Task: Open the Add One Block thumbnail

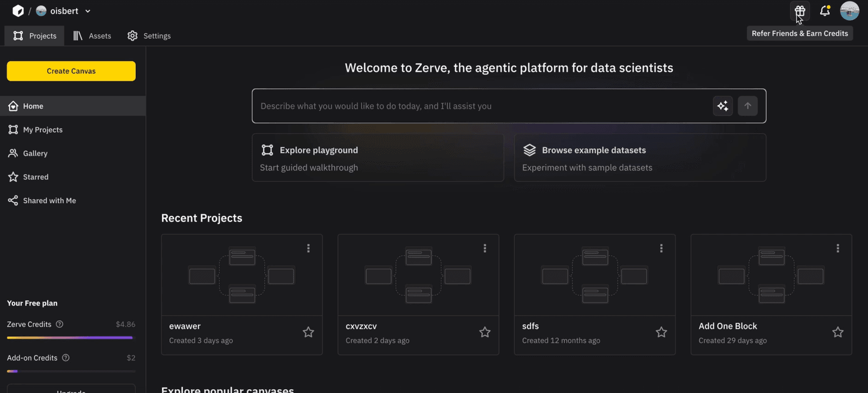Action: (x=771, y=275)
